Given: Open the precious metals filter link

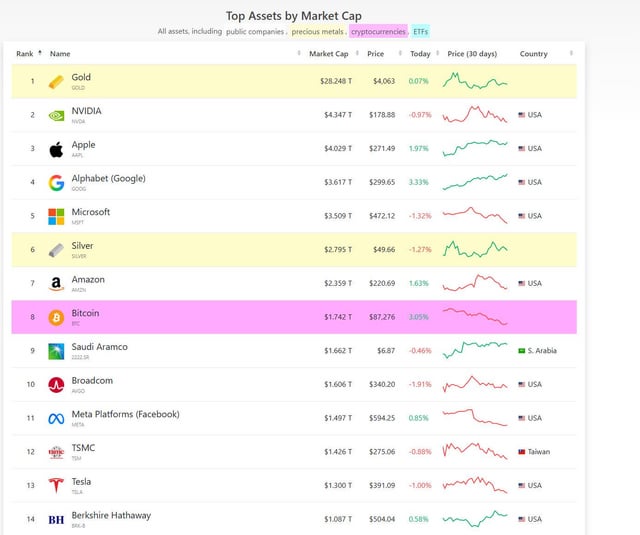Looking at the screenshot, I should (318, 31).
